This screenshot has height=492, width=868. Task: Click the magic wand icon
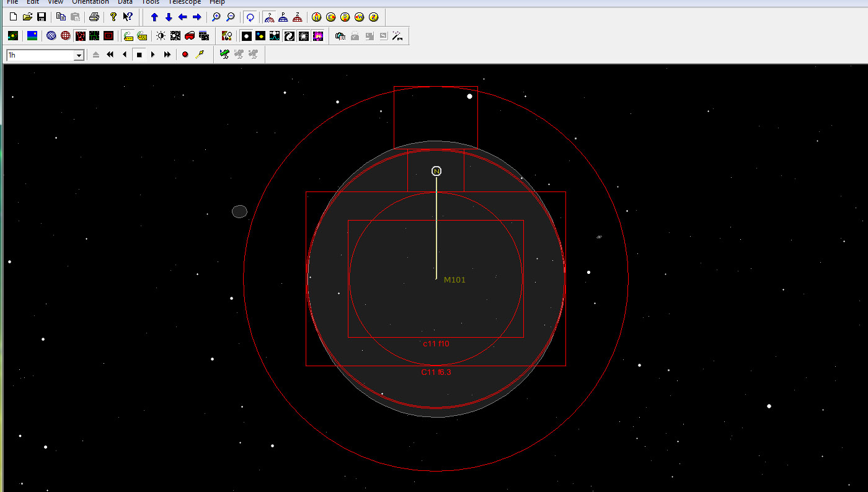tap(397, 36)
